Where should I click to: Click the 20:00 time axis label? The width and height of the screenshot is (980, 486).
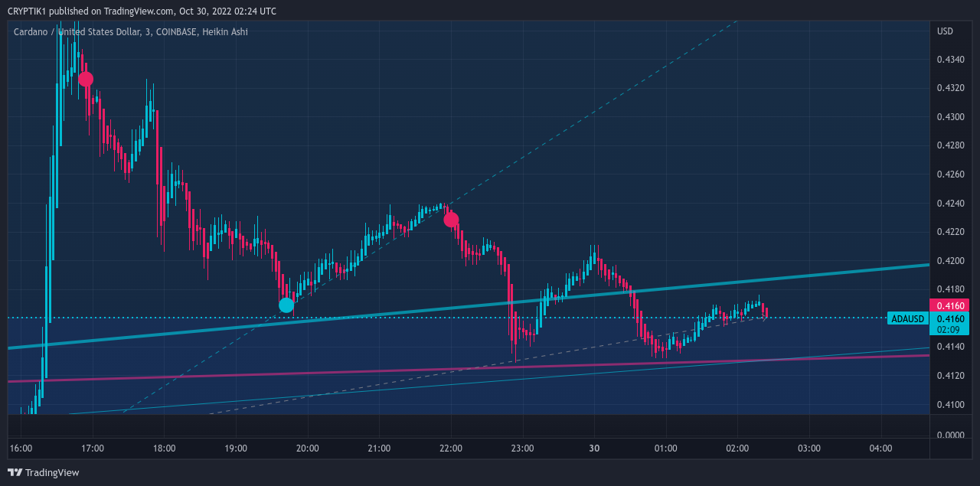point(308,448)
